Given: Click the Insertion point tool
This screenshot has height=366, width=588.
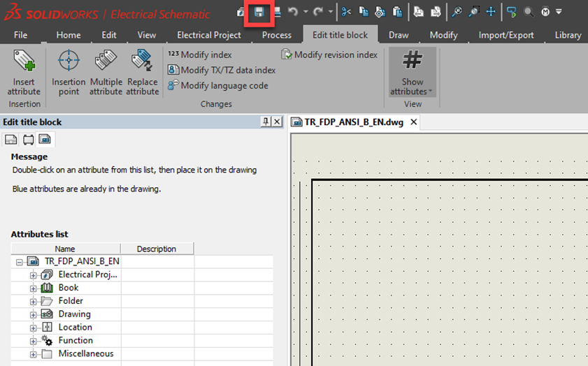Looking at the screenshot, I should [x=69, y=72].
